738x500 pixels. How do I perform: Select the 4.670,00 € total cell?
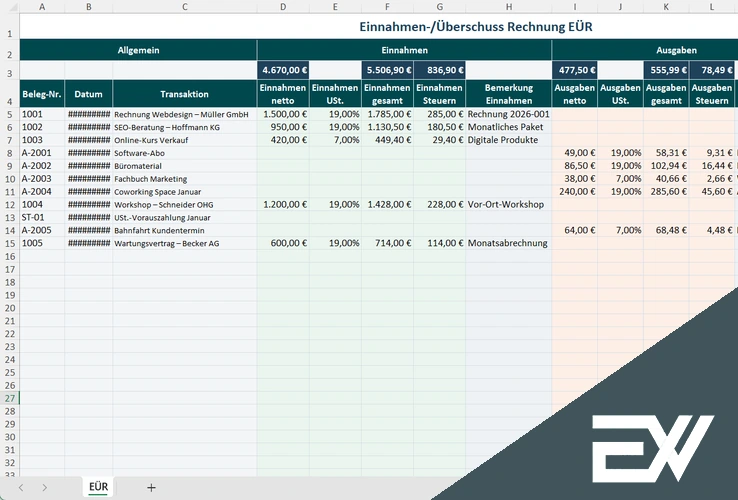(283, 71)
